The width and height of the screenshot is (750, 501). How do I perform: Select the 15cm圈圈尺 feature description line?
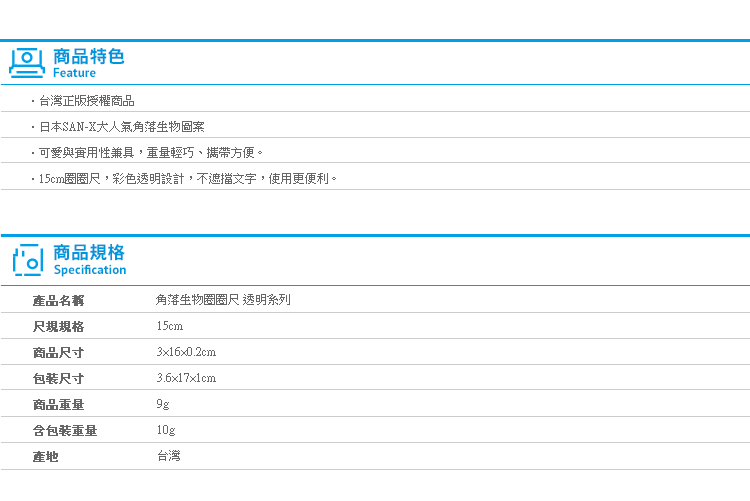pos(188,179)
